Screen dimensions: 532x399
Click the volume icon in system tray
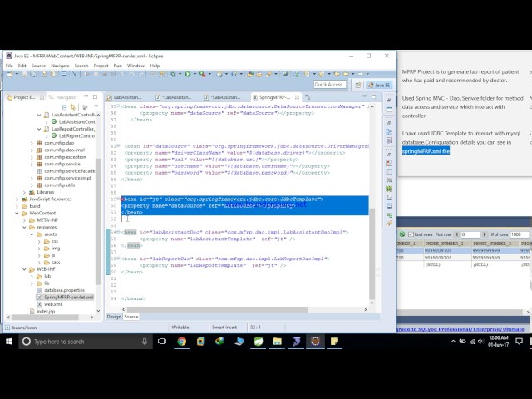coord(480,342)
